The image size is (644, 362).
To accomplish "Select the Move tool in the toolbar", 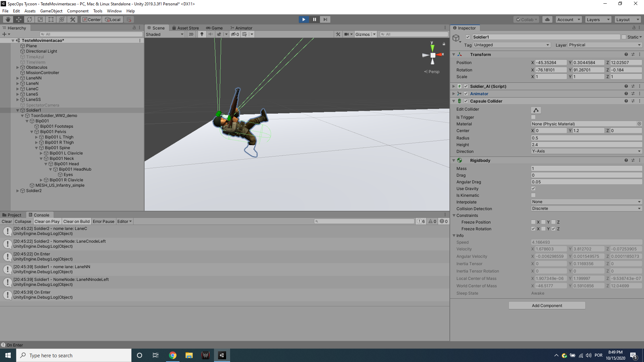I will [18, 19].
